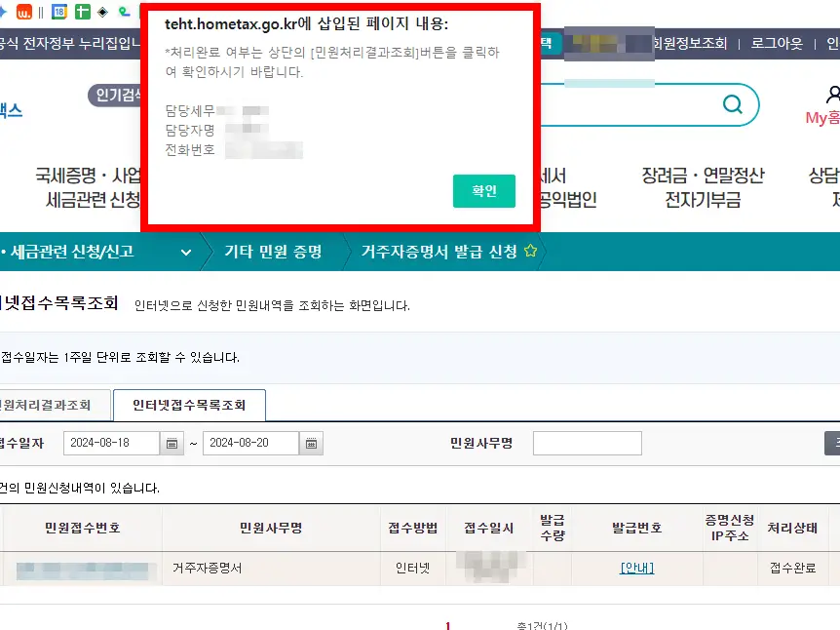Image resolution: width=840 pixels, height=630 pixels.
Task: Open the Google Calendar bookmark icon
Action: tap(58, 12)
